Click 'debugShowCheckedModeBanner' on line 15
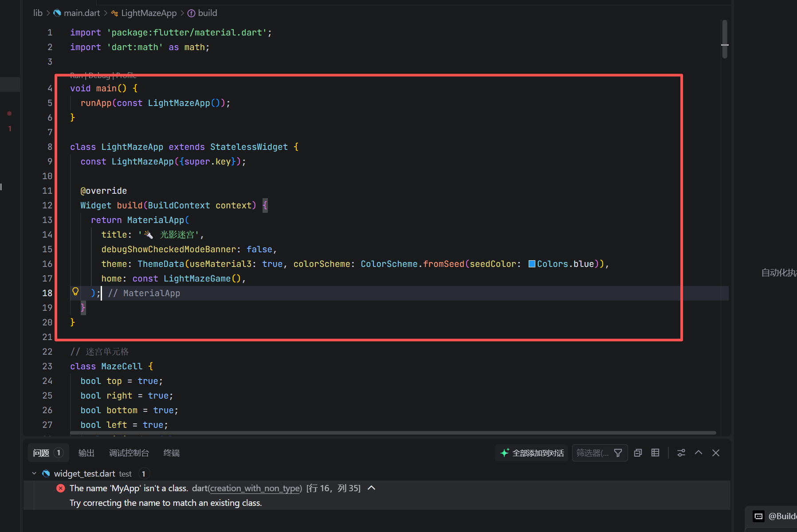The height and width of the screenshot is (532, 797). [169, 249]
